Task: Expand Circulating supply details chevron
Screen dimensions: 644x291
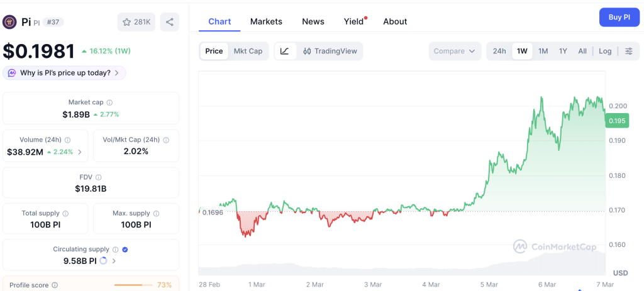Action: coord(114,261)
